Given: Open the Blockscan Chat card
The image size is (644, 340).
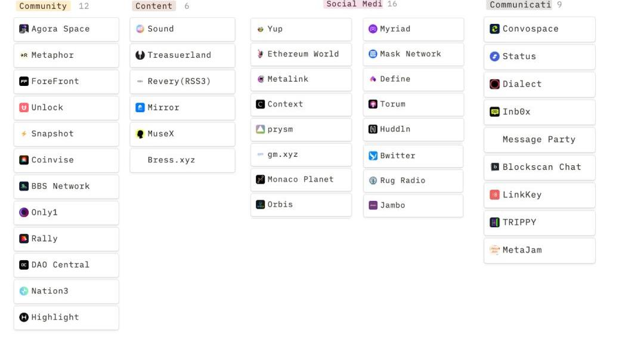Looking at the screenshot, I should (539, 167).
